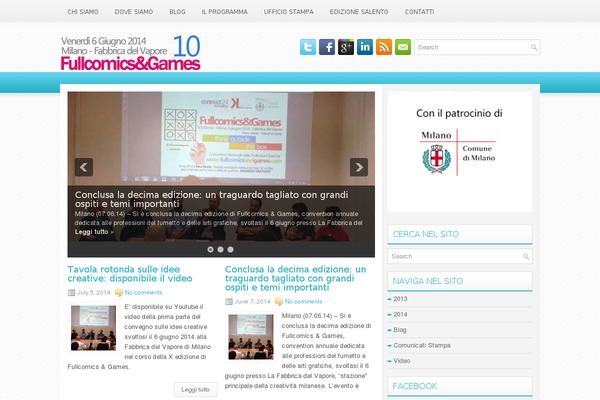
Task: Click the sidebar search magnifier icon
Action: (x=526, y=256)
